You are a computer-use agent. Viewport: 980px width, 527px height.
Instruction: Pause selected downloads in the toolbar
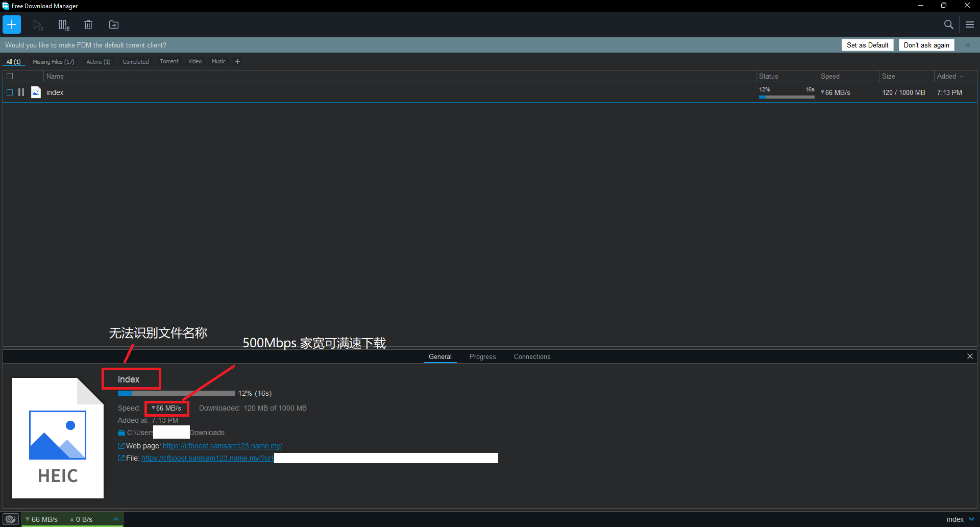pyautogui.click(x=63, y=25)
